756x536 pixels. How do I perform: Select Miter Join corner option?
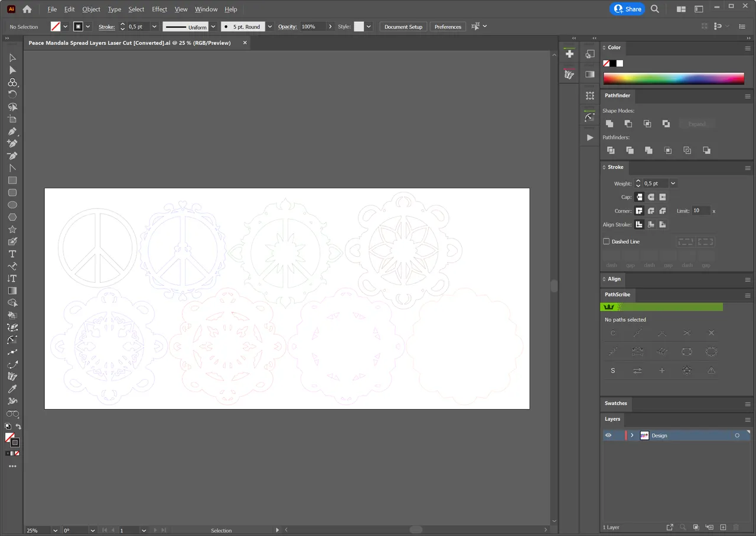(x=639, y=211)
